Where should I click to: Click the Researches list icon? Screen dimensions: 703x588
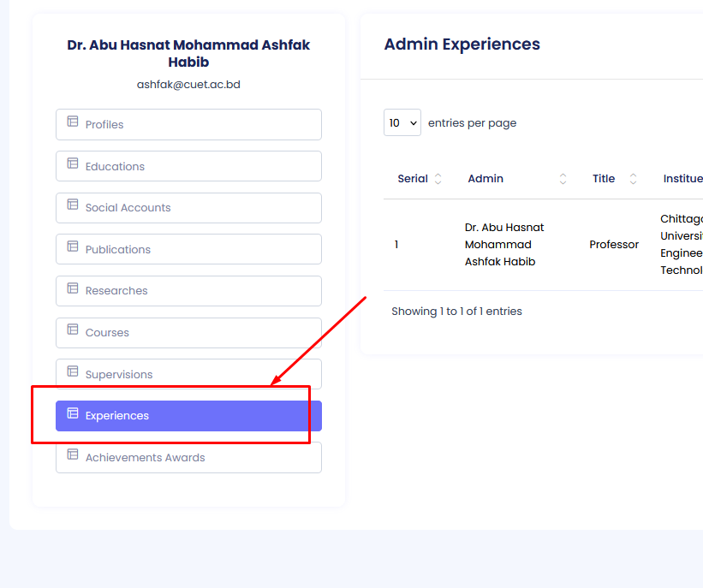coord(73,289)
